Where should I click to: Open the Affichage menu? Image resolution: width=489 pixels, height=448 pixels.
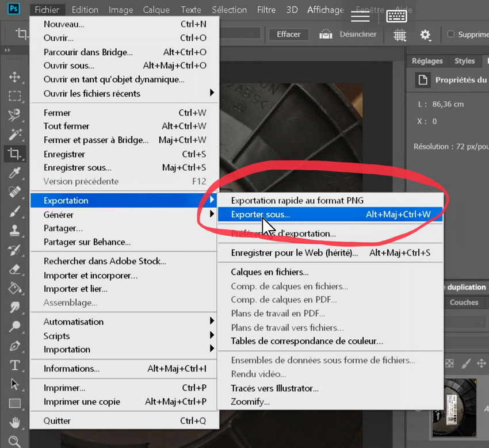(326, 10)
